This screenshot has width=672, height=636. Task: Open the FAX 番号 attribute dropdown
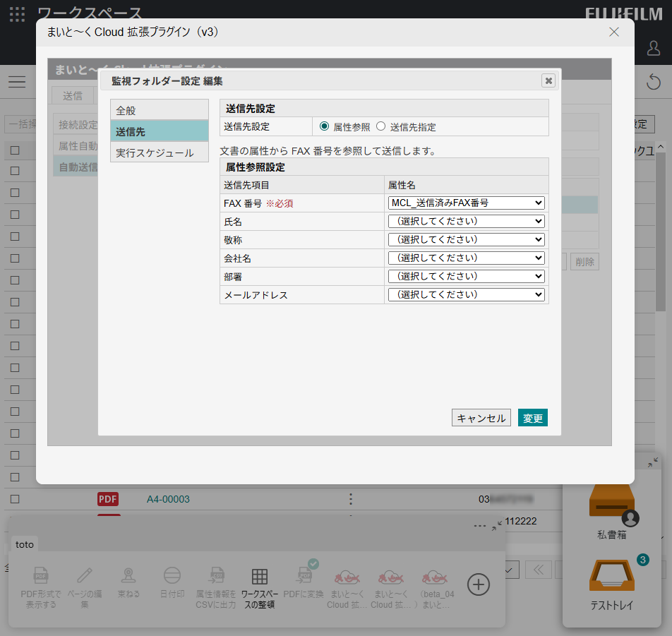[467, 203]
